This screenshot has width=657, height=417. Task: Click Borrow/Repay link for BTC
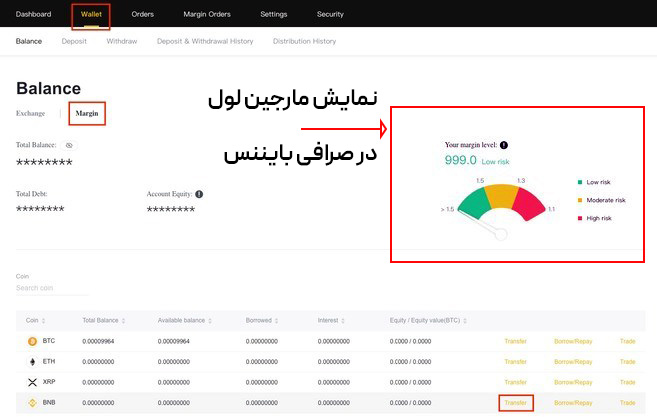574,341
